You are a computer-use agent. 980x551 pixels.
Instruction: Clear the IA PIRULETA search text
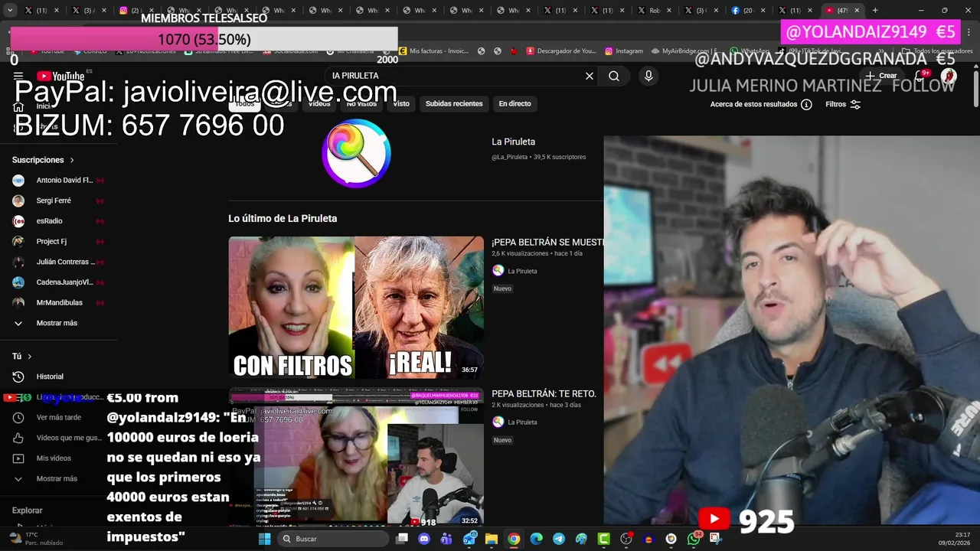[590, 76]
